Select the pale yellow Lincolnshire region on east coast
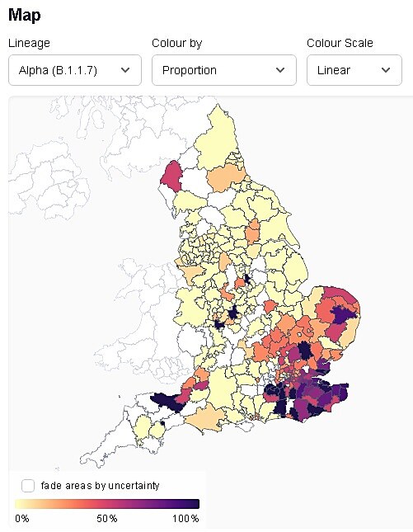This screenshot has width=413, height=532. coord(289,271)
